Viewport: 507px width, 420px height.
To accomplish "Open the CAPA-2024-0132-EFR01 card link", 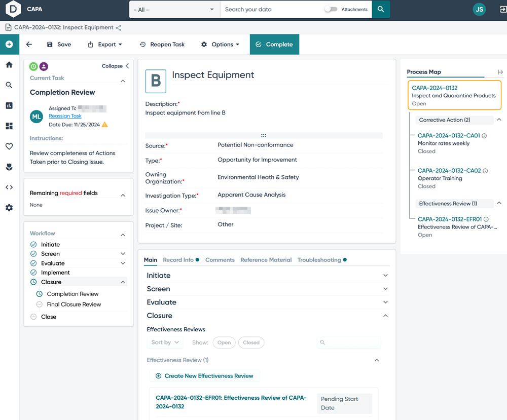I will [x=231, y=402].
